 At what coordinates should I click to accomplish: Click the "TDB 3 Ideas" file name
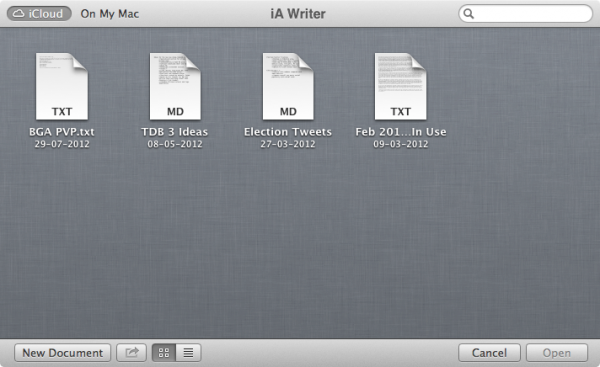click(x=174, y=132)
